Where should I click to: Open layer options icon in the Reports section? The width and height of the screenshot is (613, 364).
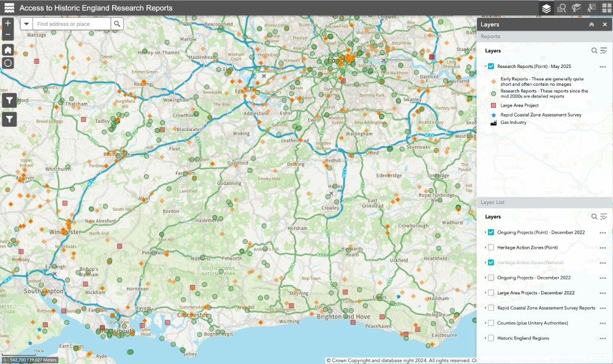[x=604, y=50]
